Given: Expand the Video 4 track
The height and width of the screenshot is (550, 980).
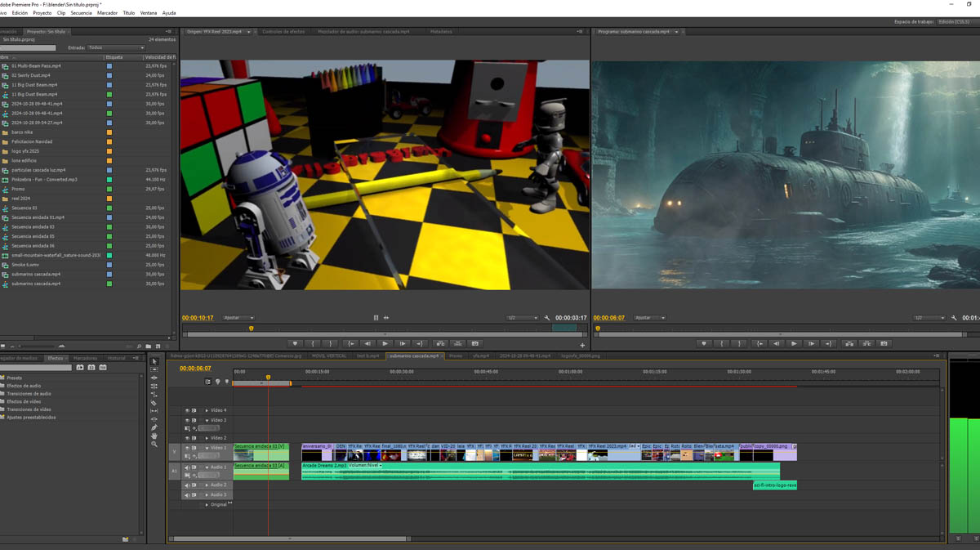Looking at the screenshot, I should (207, 410).
